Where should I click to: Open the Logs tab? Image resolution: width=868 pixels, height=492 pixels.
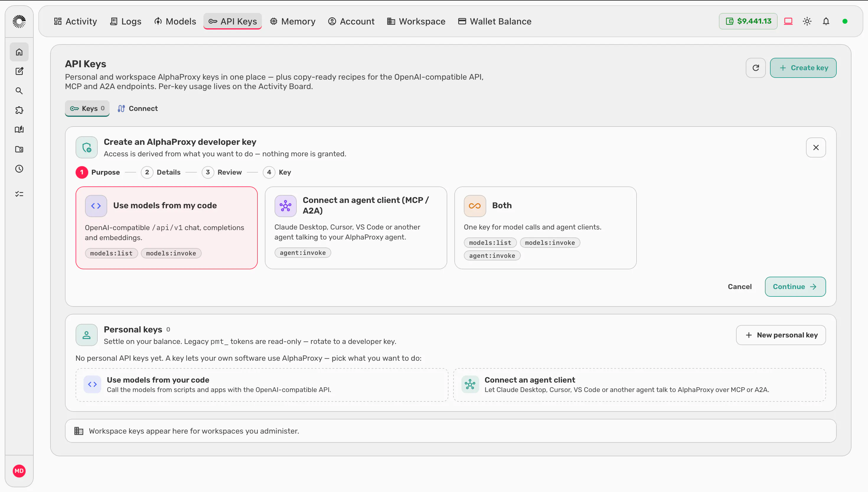[126, 21]
